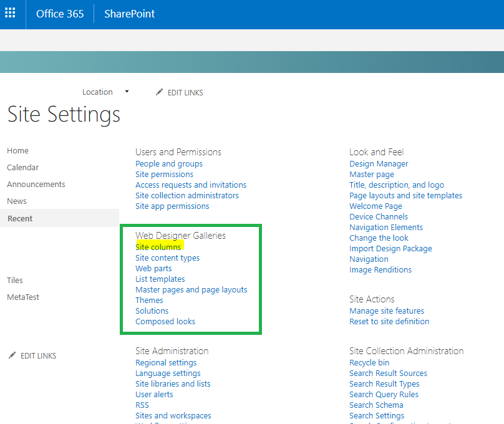Open Regional settings under Site Administration

(166, 362)
